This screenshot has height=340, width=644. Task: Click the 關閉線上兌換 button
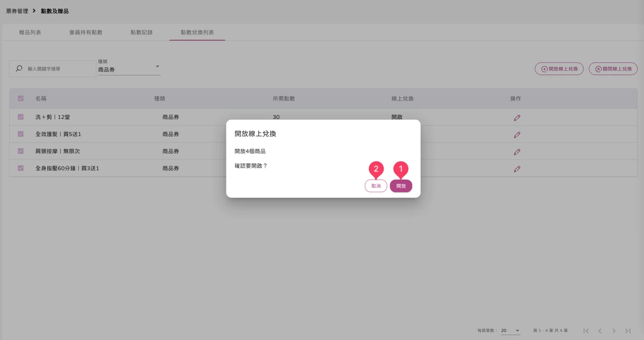pyautogui.click(x=613, y=69)
